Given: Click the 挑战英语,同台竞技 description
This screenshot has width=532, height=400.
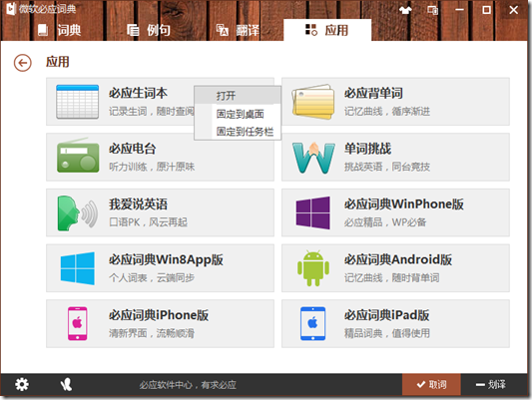Looking at the screenshot, I should pyautogui.click(x=387, y=167).
